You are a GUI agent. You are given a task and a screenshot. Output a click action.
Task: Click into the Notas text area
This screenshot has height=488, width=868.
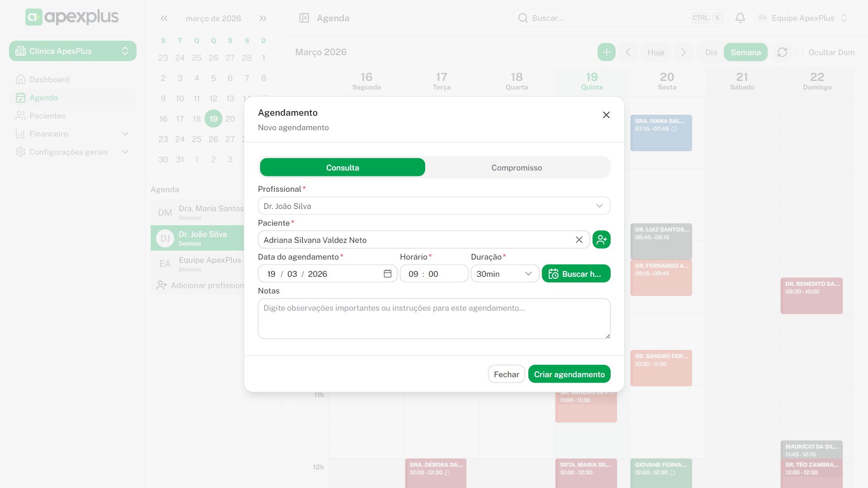pos(434,318)
